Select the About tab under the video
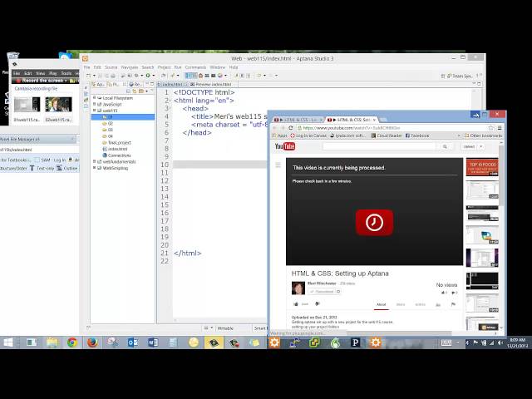 tap(381, 304)
